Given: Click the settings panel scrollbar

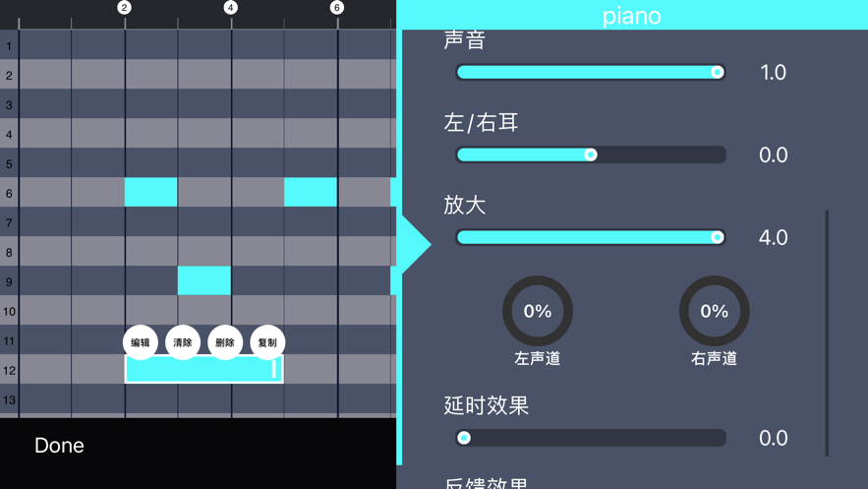Looking at the screenshot, I should coord(827,333).
